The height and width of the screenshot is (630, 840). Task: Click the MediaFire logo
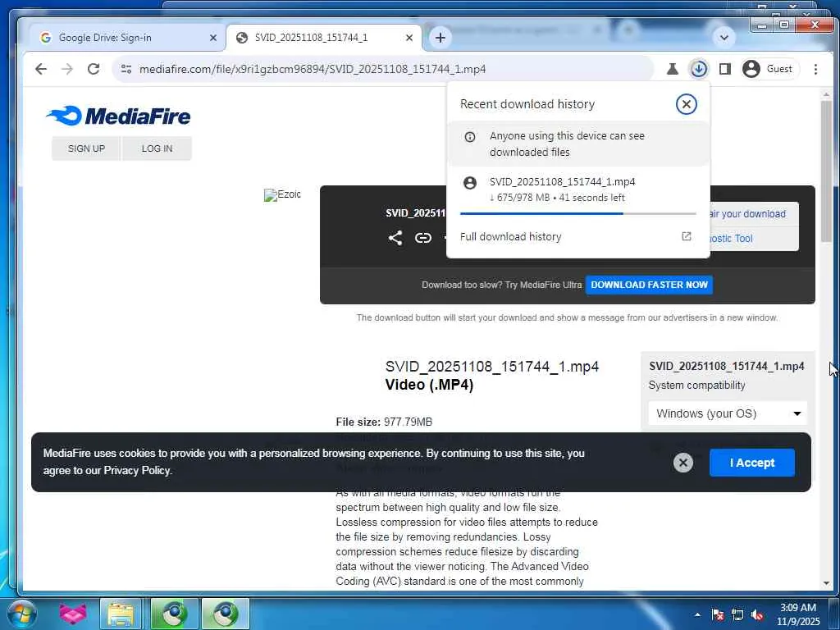118,116
